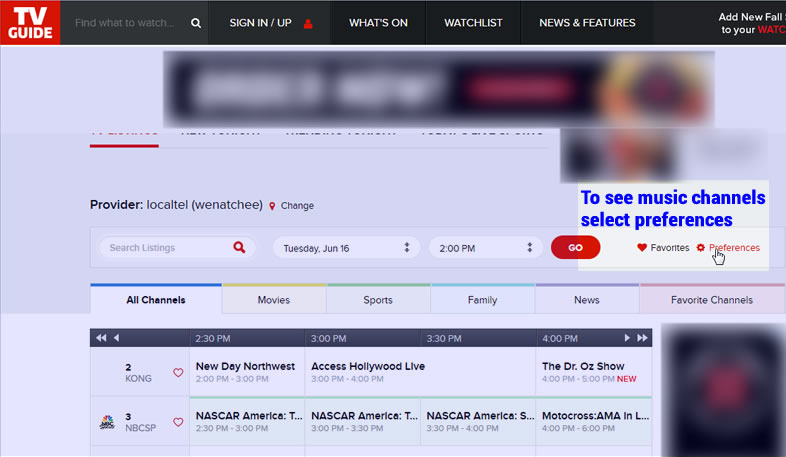The width and height of the screenshot is (786, 457).
Task: Favorite the KONG channel with its heart
Action: (178, 372)
